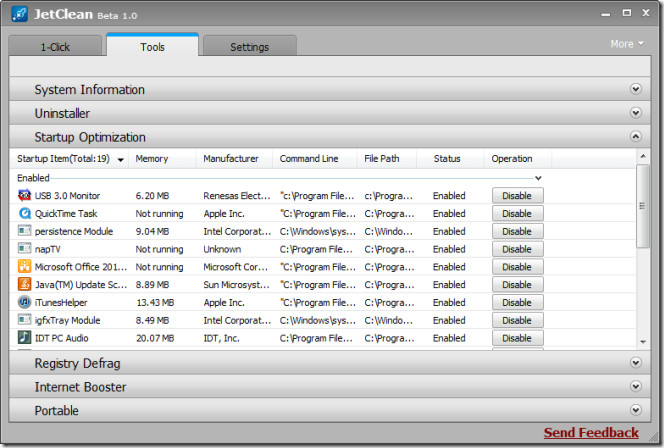Disable USB 3.0 Monitor startup
Screen dimensions: 664x448
517,196
